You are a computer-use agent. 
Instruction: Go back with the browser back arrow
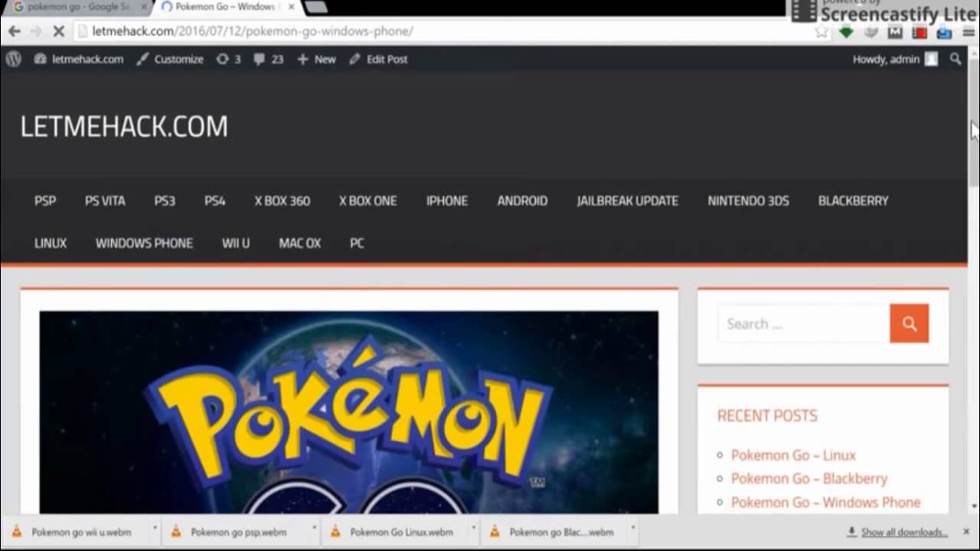point(14,31)
